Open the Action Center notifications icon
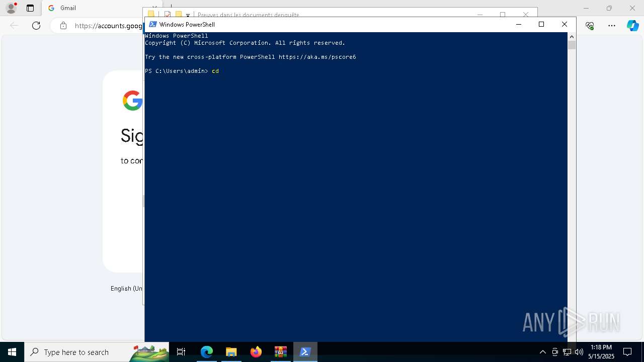644x362 pixels. point(627,352)
